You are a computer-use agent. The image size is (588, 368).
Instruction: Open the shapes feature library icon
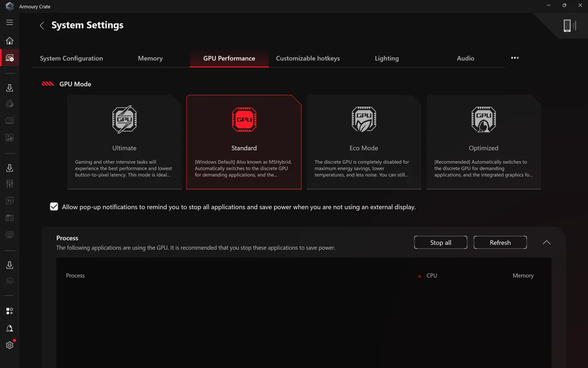(x=10, y=311)
